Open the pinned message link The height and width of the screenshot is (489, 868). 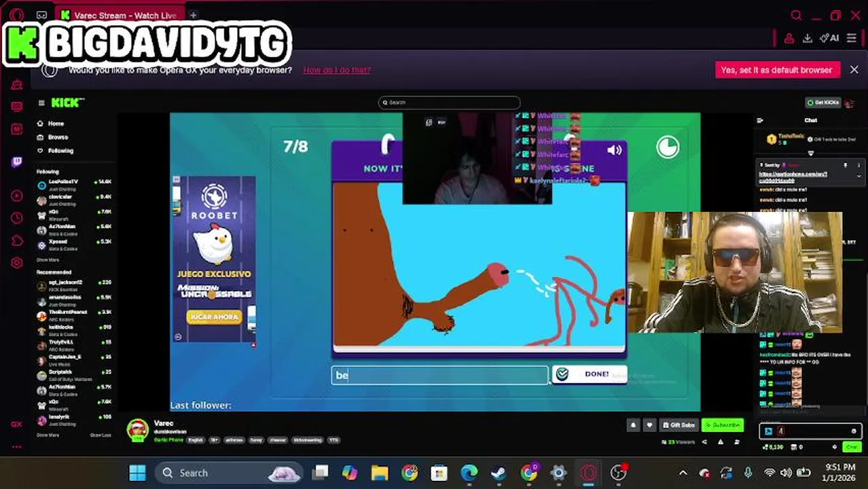tap(793, 177)
